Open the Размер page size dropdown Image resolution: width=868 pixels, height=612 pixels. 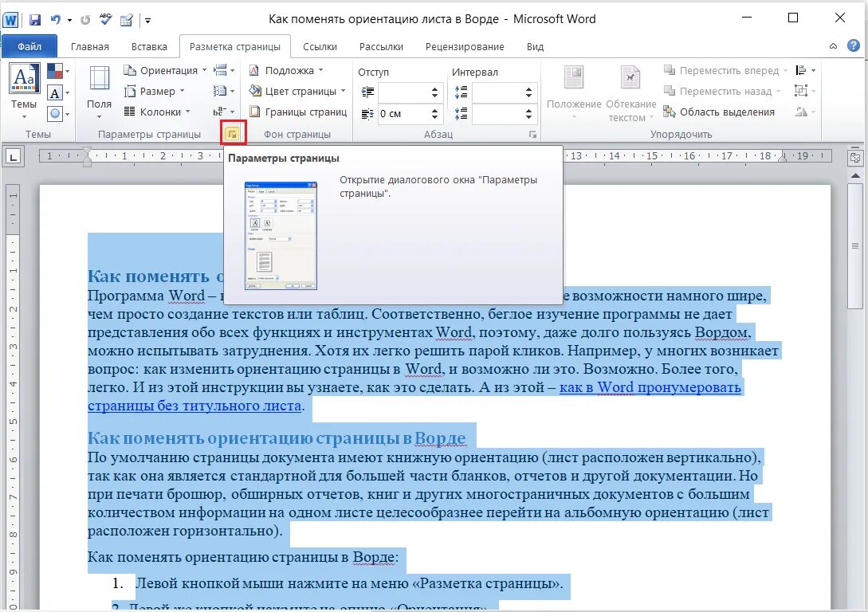point(155,92)
